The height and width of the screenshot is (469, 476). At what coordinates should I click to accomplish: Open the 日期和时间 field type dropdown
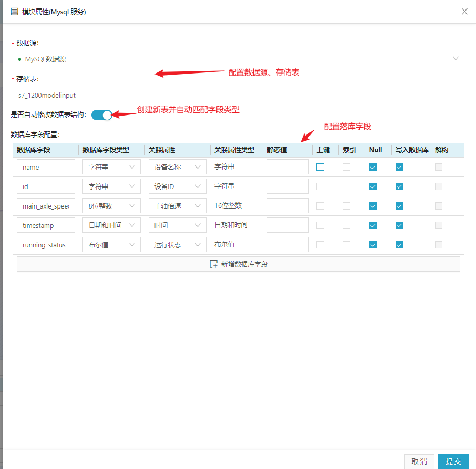[111, 225]
